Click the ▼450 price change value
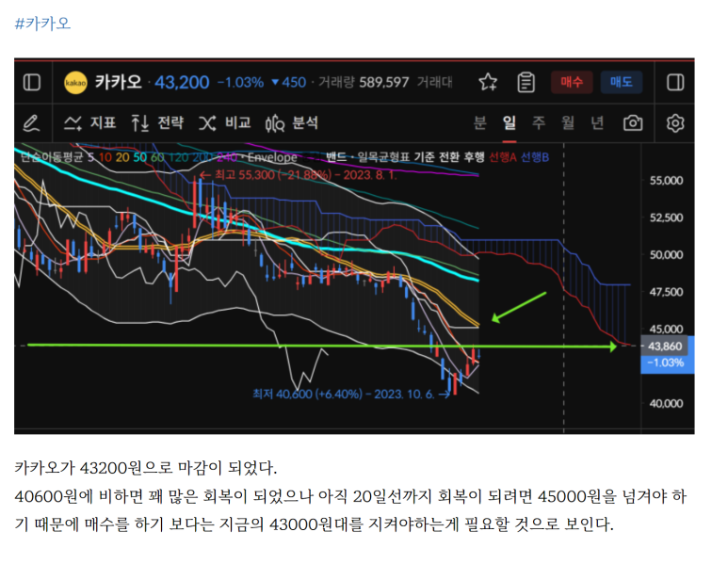This screenshot has height=564, width=728. click(x=289, y=83)
